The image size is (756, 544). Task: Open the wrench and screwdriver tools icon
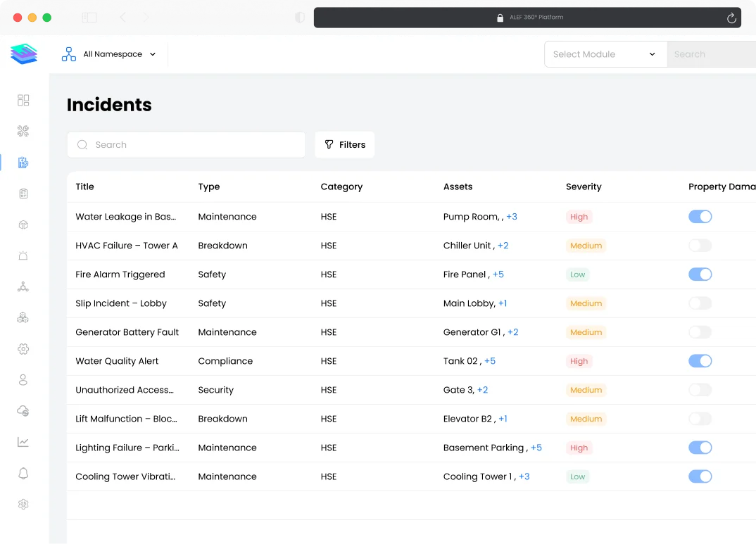pos(23,131)
